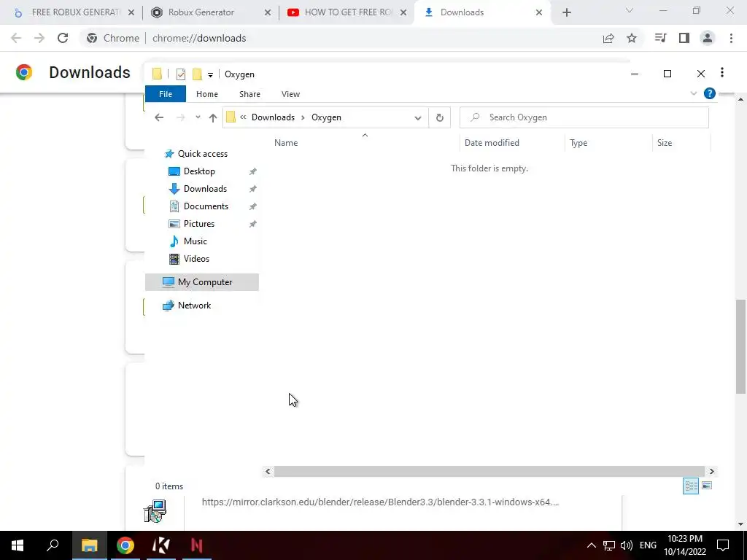Open Chrome profile avatar

[x=708, y=38]
